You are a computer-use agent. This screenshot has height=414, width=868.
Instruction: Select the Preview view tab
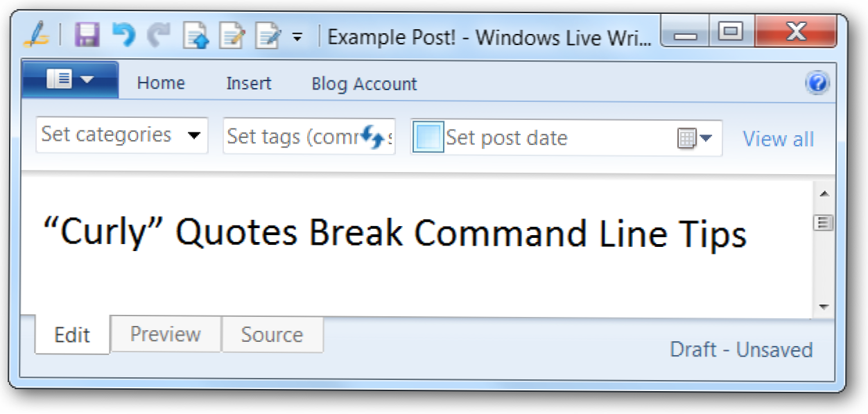coord(166,334)
